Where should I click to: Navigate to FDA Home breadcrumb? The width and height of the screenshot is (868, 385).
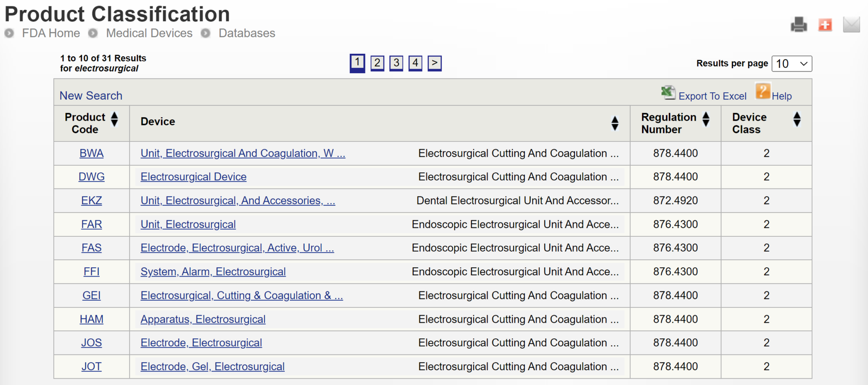[51, 33]
